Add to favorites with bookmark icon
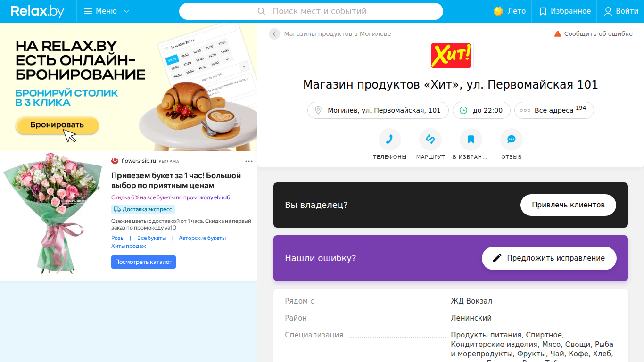Image resolution: width=644 pixels, height=362 pixels. (x=471, y=140)
